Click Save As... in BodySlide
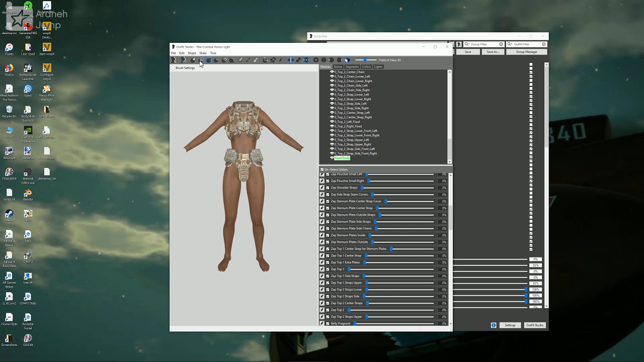Viewport: 644px width, 362px height. [x=493, y=52]
